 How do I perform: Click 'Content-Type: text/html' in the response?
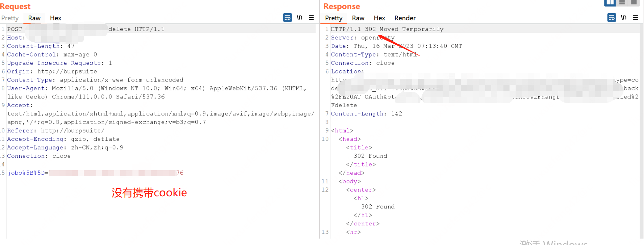coord(374,54)
